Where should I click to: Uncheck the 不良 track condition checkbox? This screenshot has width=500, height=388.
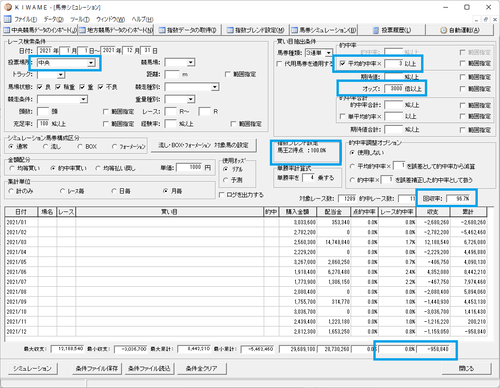[100, 87]
